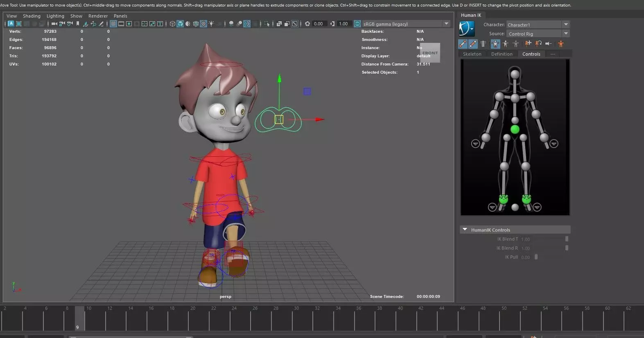The height and width of the screenshot is (338, 644).
Task: Adjust the IK Blend R slider
Action: tap(567, 248)
